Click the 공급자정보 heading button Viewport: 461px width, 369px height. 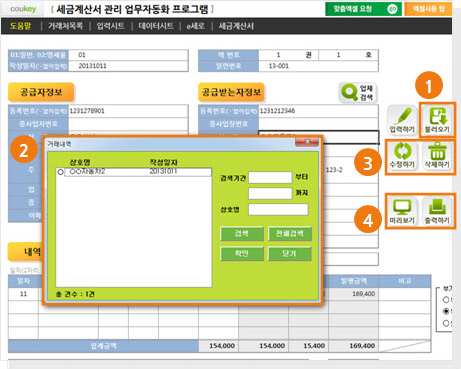41,92
